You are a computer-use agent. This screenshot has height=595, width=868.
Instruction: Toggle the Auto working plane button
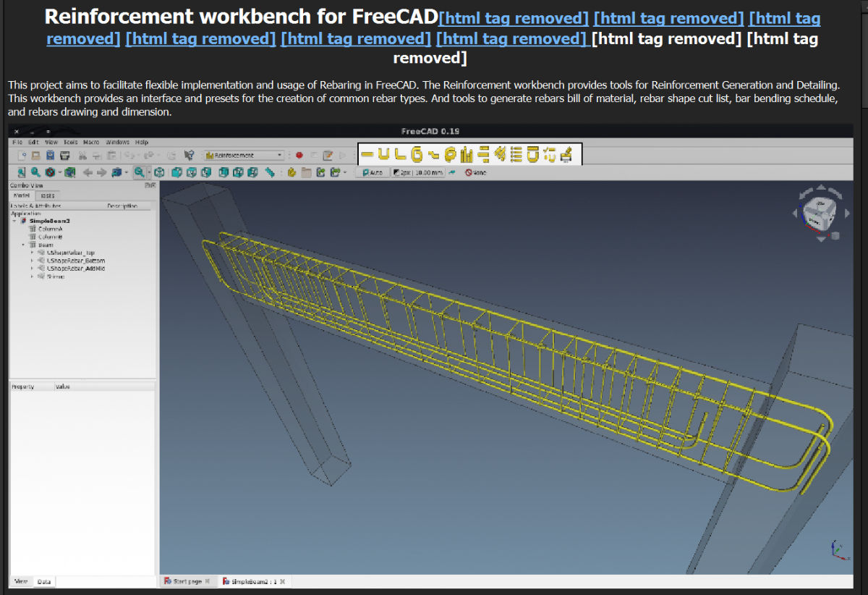(x=372, y=172)
